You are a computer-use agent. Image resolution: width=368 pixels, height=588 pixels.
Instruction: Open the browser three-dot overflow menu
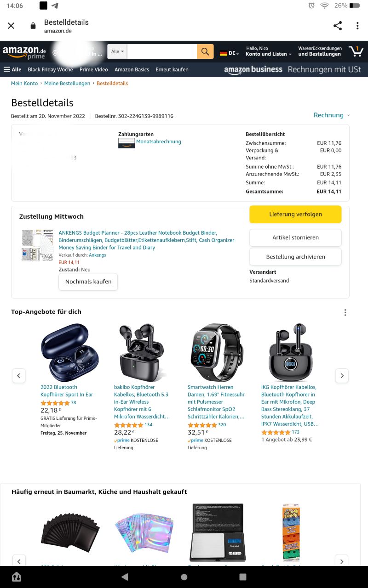pos(357,26)
